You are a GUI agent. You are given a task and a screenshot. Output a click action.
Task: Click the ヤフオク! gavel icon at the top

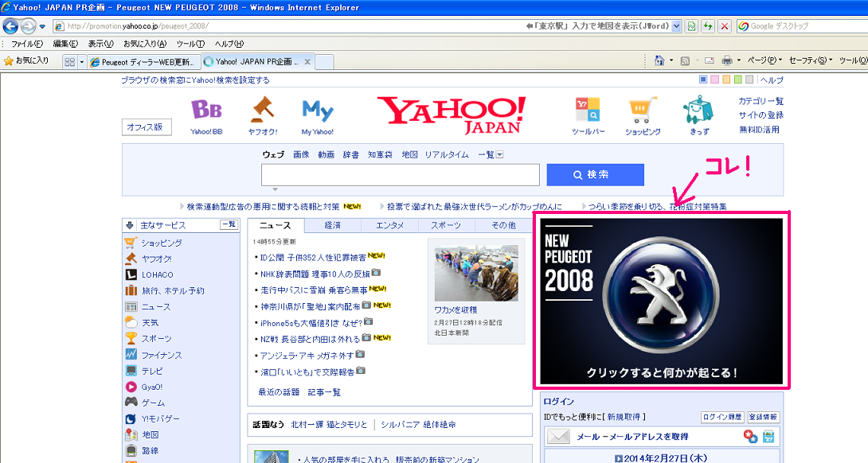click(x=261, y=111)
